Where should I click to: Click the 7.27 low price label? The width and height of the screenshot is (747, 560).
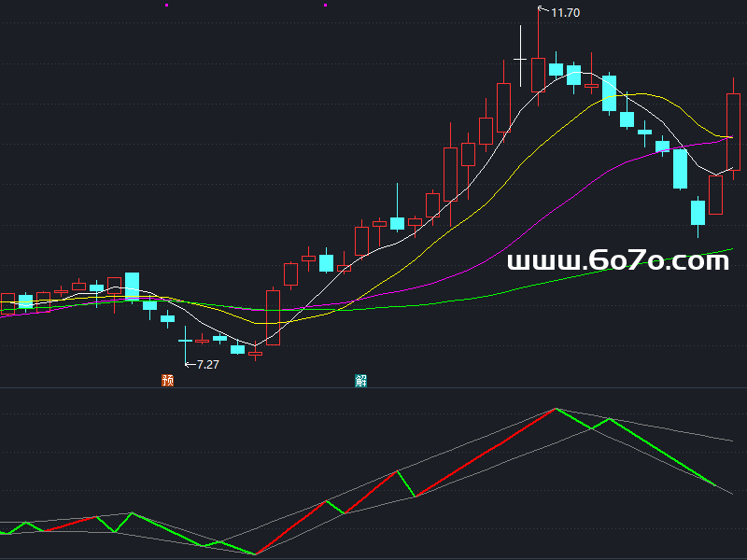(207, 364)
